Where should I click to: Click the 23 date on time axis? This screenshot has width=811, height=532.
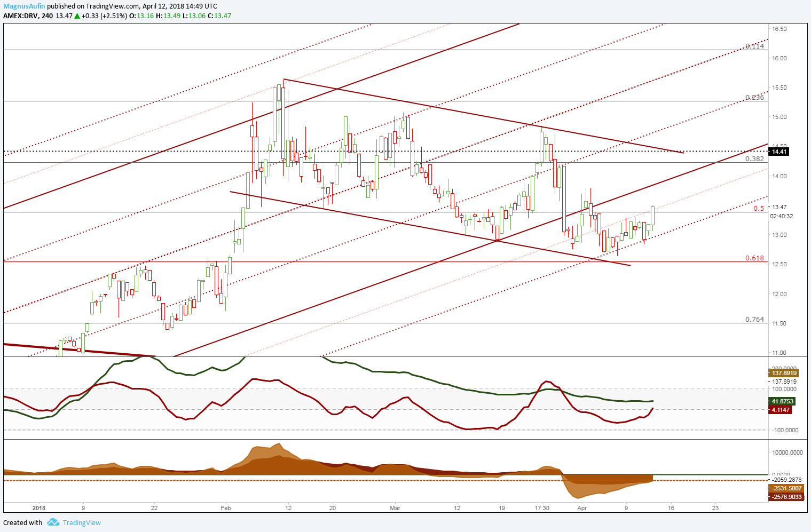click(715, 508)
